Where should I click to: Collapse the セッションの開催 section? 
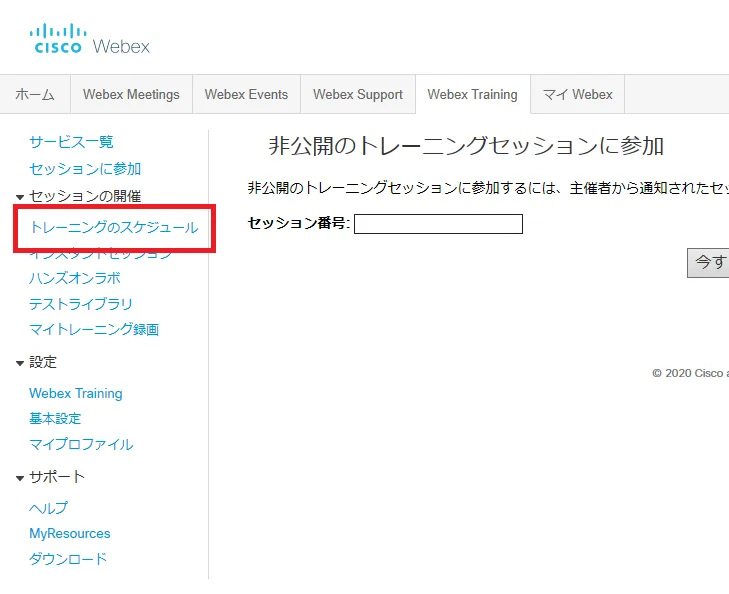click(20, 197)
